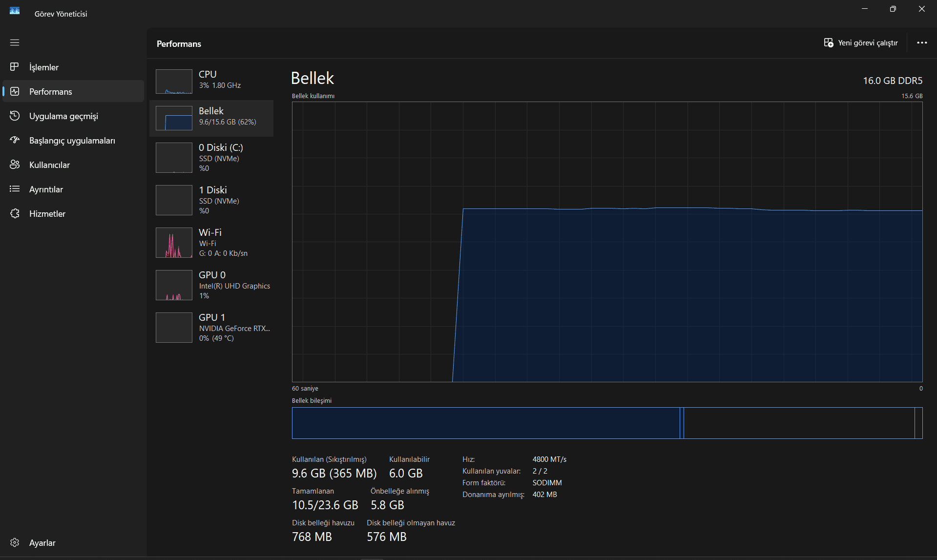Screen dimensions: 937x560
Task: Click Yeni görevi çalıştır button
Action: pos(861,43)
